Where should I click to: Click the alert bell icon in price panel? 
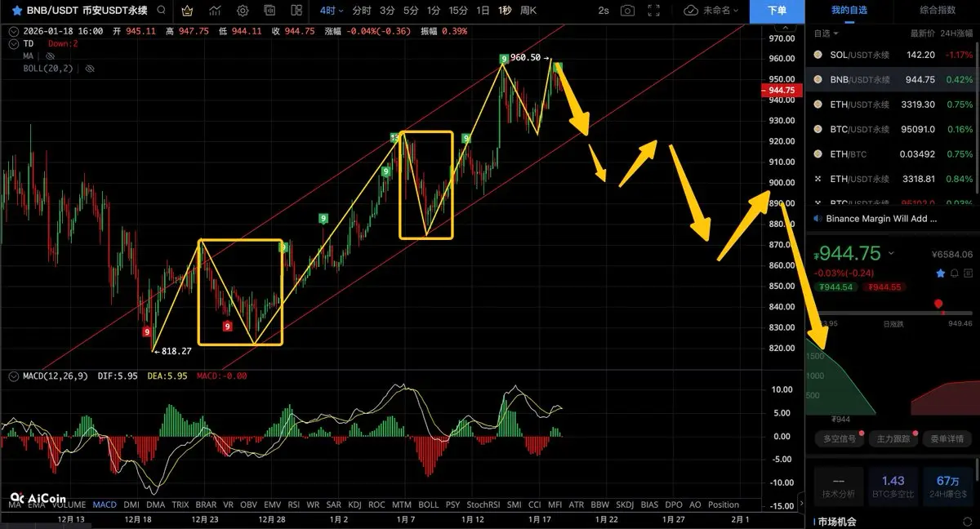[x=953, y=272]
